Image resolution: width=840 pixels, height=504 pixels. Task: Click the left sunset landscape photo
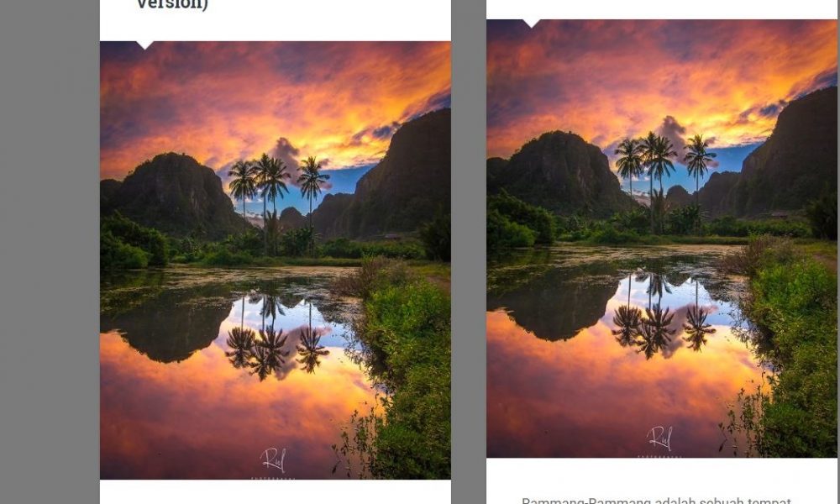(275, 260)
